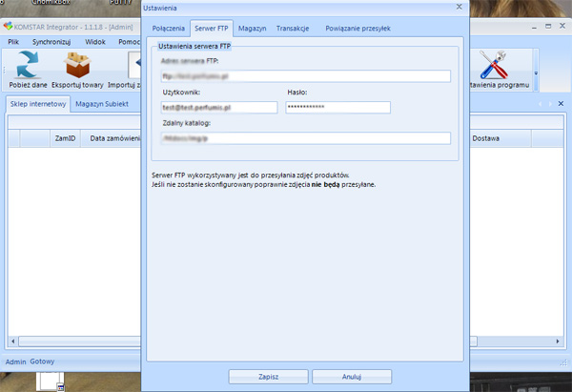Click the Pobierz dane sync icon
572x392 pixels.
pos(28,65)
